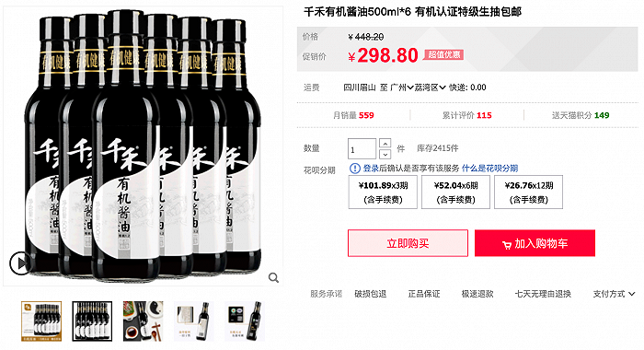Open the 荔湾区 district dropdown
The height and width of the screenshot is (350, 644).
pyautogui.click(x=430, y=87)
